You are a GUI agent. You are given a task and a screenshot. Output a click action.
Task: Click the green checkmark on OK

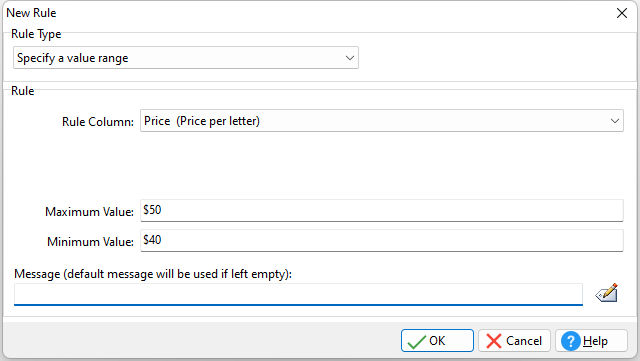416,341
